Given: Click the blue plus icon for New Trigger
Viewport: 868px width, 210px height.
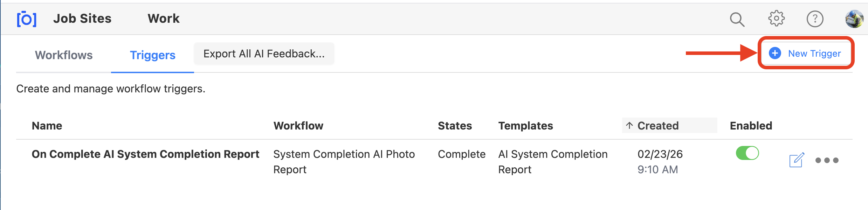Looking at the screenshot, I should pos(775,53).
